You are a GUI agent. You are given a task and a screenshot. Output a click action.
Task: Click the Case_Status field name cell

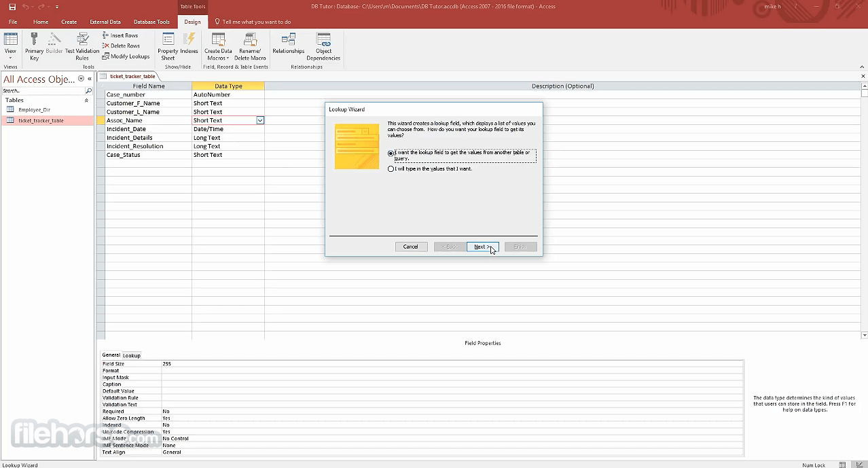tap(148, 155)
